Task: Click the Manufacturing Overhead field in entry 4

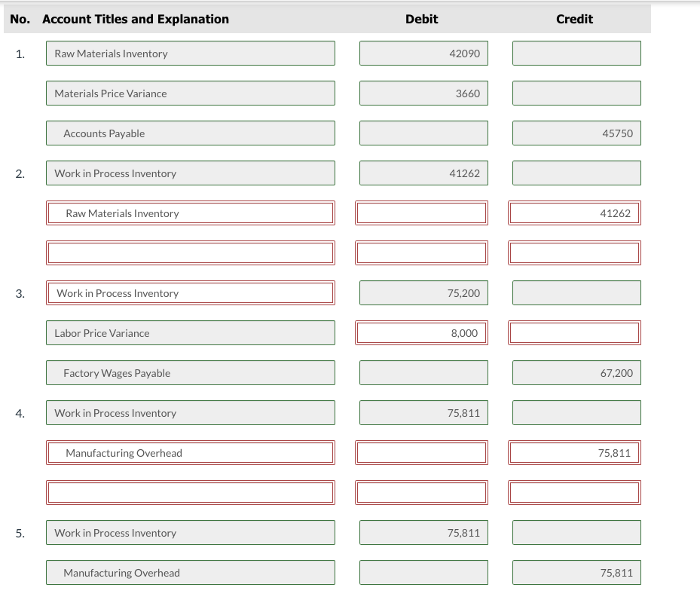Action: (191, 452)
